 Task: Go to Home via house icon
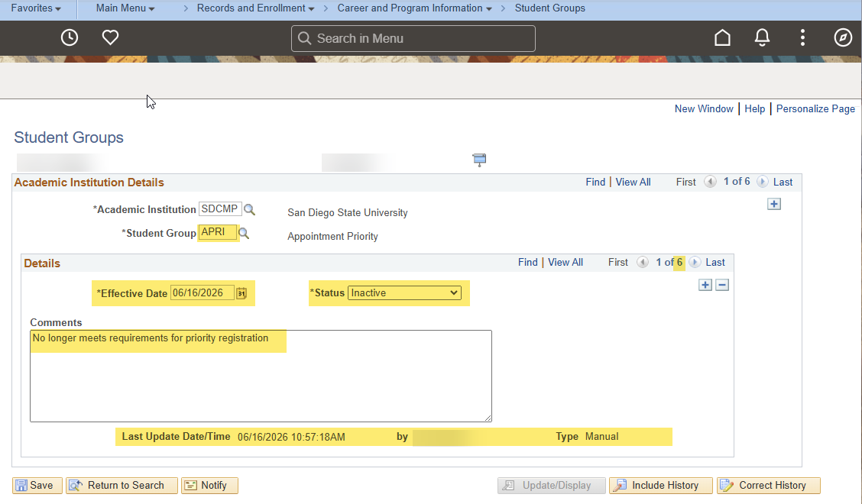click(722, 37)
